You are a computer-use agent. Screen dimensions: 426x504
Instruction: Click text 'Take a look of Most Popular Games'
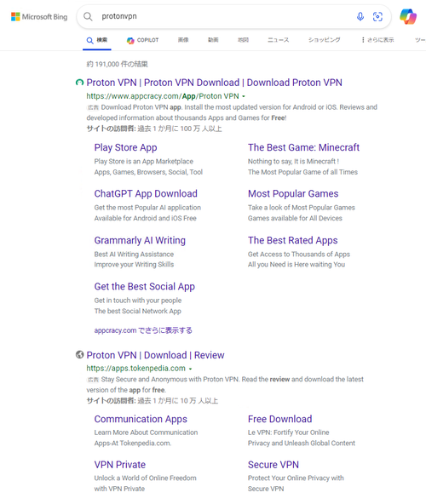coord(301,208)
